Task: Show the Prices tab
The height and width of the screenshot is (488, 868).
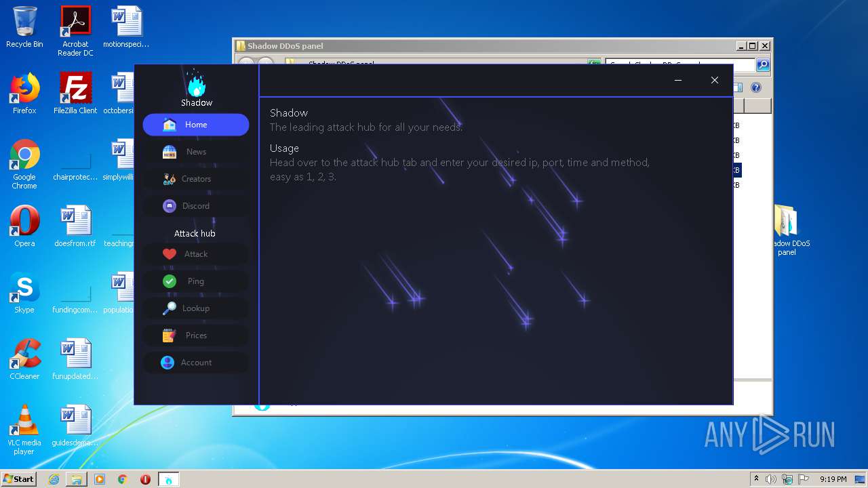Action: tap(195, 335)
